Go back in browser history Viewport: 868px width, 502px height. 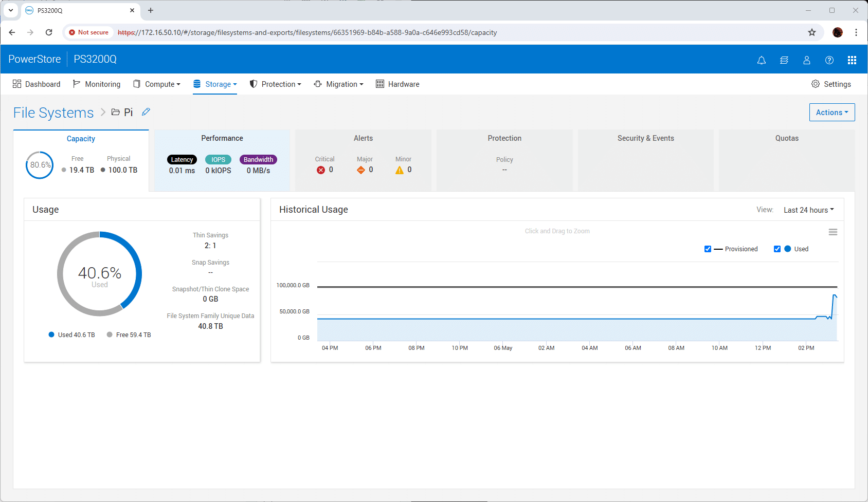(12, 32)
